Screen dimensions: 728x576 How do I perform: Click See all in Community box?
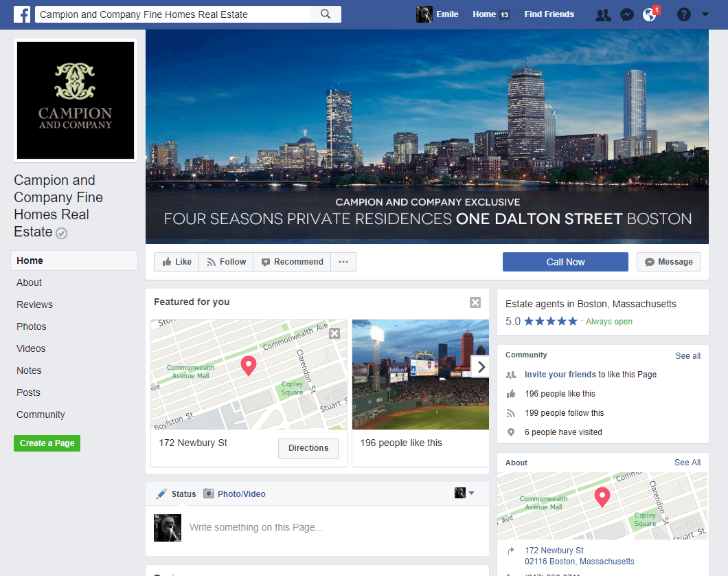pos(687,356)
